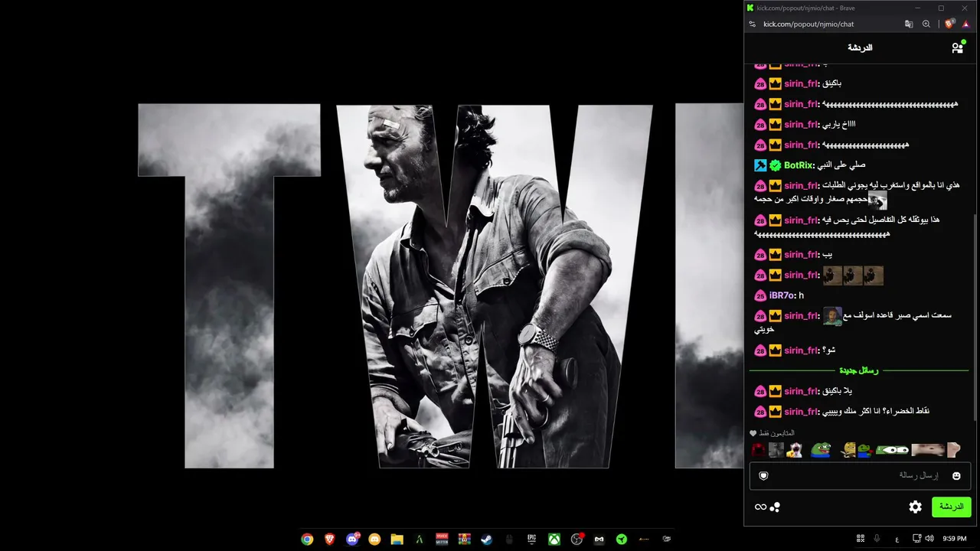The height and width of the screenshot is (551, 980).
Task: Select the grayscale face emote in quick emotes
Action: coord(776,450)
